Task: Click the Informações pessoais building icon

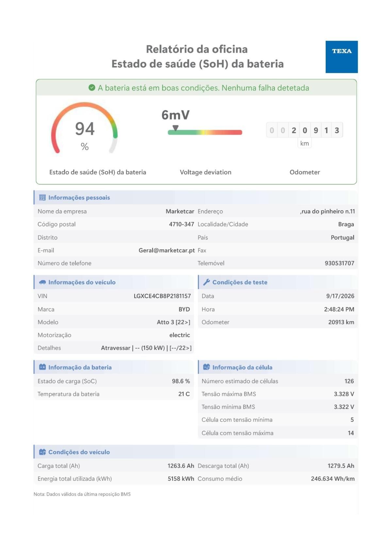Action: [42, 198]
